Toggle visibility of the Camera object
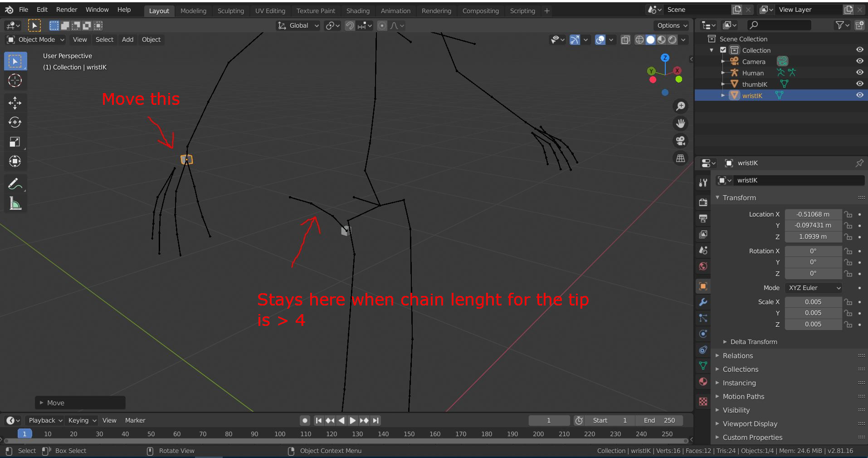 pyautogui.click(x=860, y=61)
